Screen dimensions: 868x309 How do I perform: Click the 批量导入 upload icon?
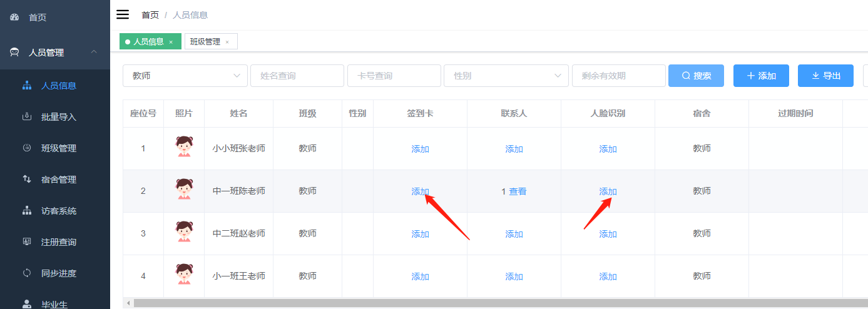27,117
